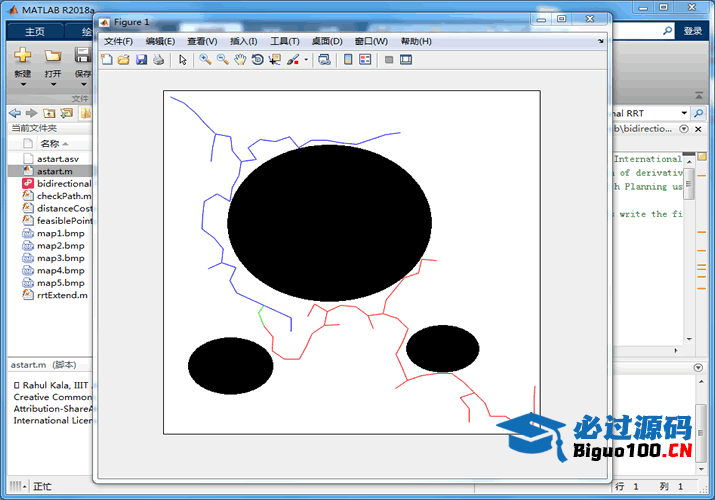The image size is (715, 500).
Task: Sort files by 名称 column header
Action: pos(50,144)
